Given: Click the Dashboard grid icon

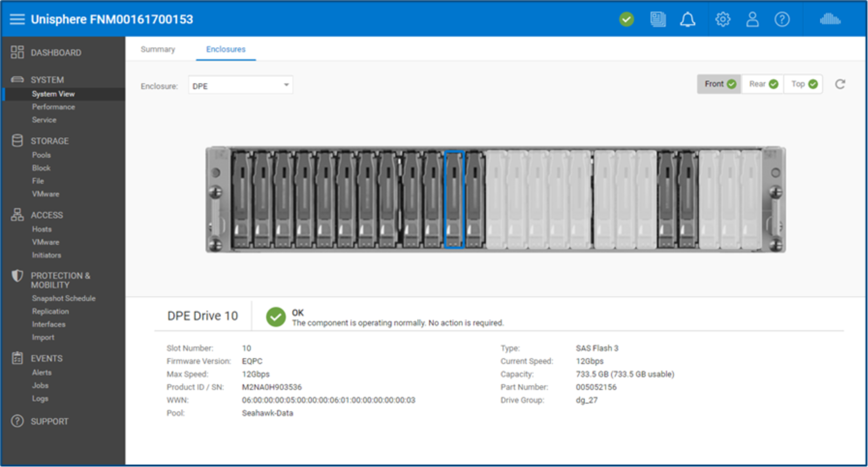Looking at the screenshot, I should coord(17,52).
